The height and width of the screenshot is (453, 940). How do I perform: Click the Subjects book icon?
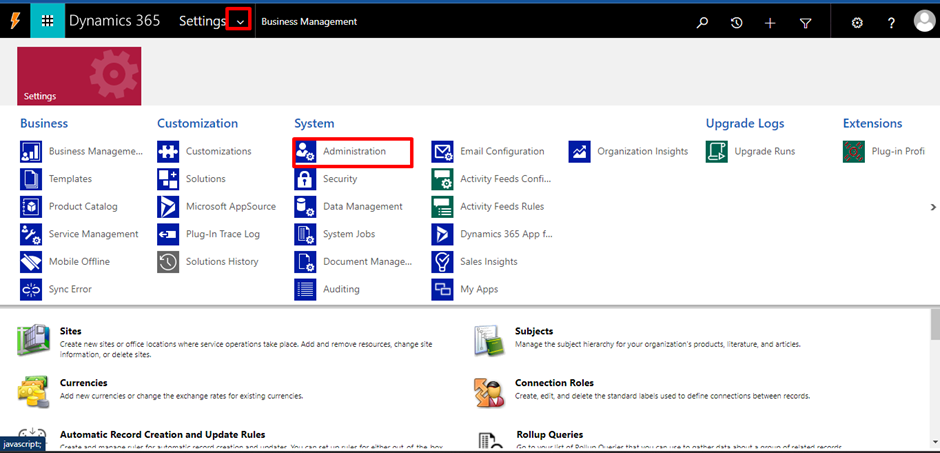[x=488, y=341]
